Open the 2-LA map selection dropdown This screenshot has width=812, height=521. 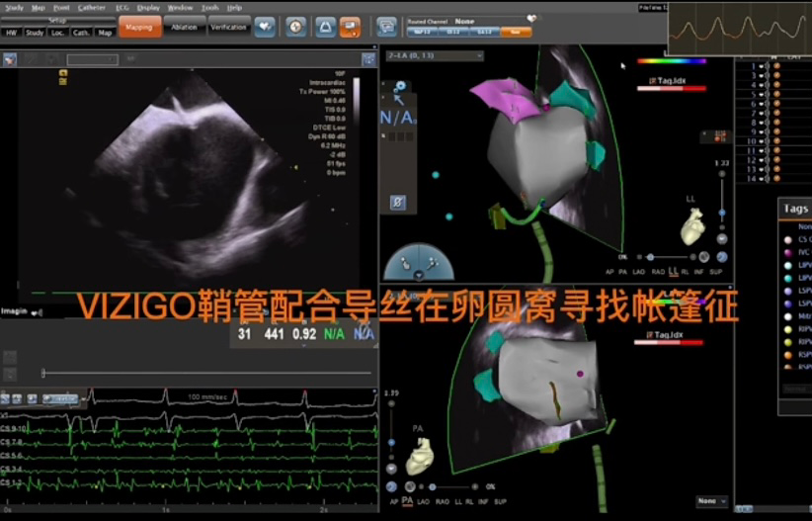coord(435,55)
